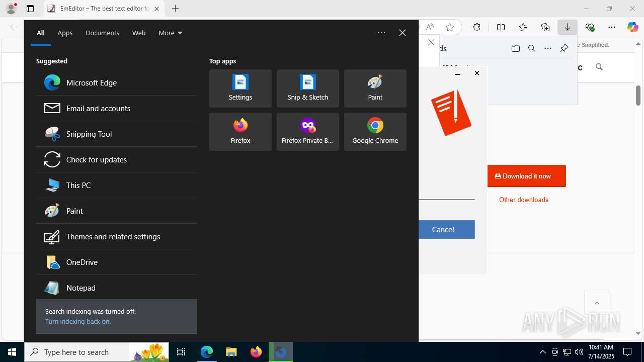Screen dimensions: 644x362
Task: Launch Paint from the suggested list
Action: (116, 211)
